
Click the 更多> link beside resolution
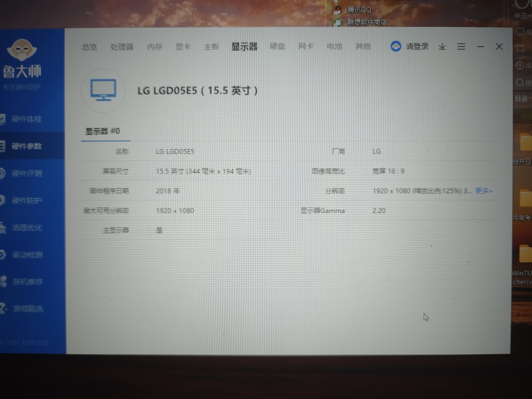point(484,191)
